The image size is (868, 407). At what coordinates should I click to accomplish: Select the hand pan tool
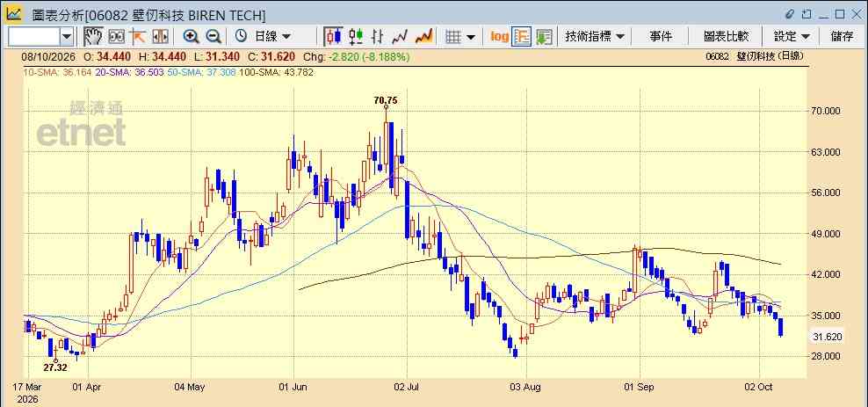pyautogui.click(x=93, y=37)
